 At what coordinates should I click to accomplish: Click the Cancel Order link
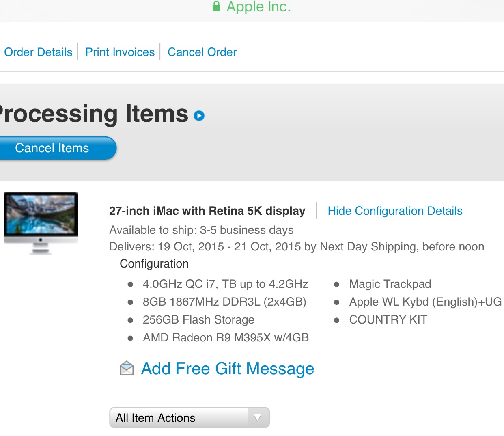pyautogui.click(x=202, y=52)
